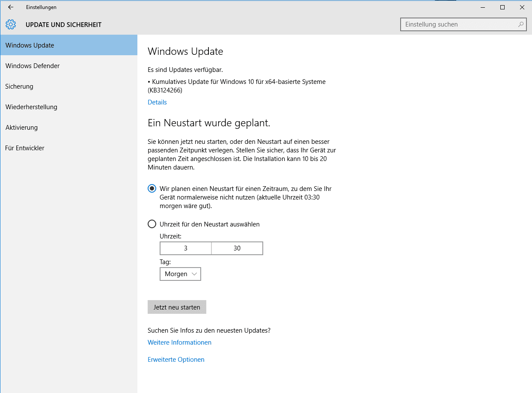This screenshot has width=532, height=393.
Task: Click the search magnifier icon
Action: click(x=521, y=24)
